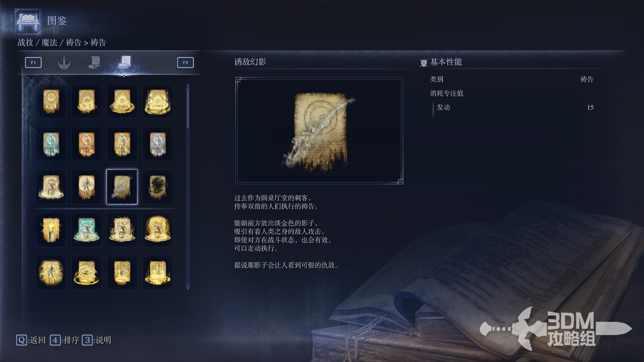The width and height of the screenshot is (644, 362).
Task: Select the first golden ring incantation icon
Action: (51, 101)
